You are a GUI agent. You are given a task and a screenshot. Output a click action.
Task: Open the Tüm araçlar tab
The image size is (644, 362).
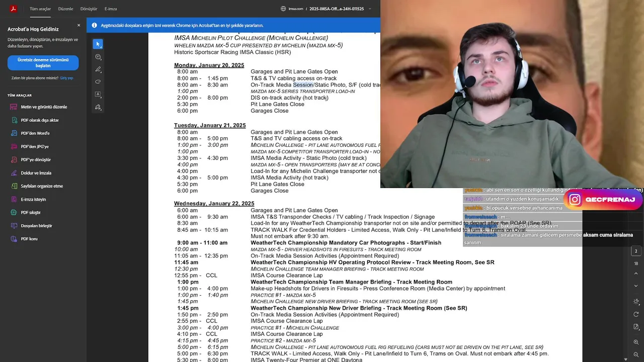(40, 9)
